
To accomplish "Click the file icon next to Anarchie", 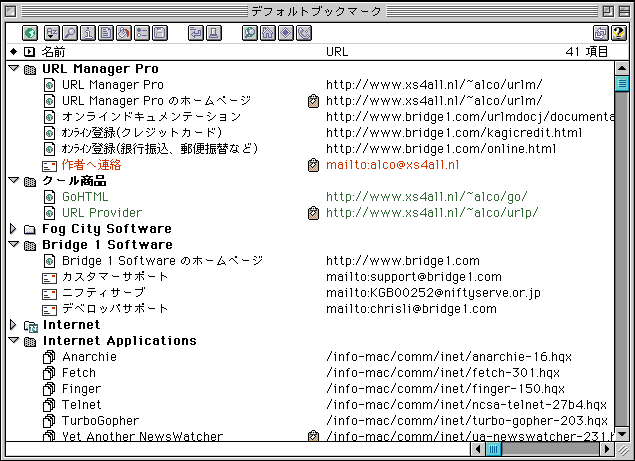I will click(49, 357).
